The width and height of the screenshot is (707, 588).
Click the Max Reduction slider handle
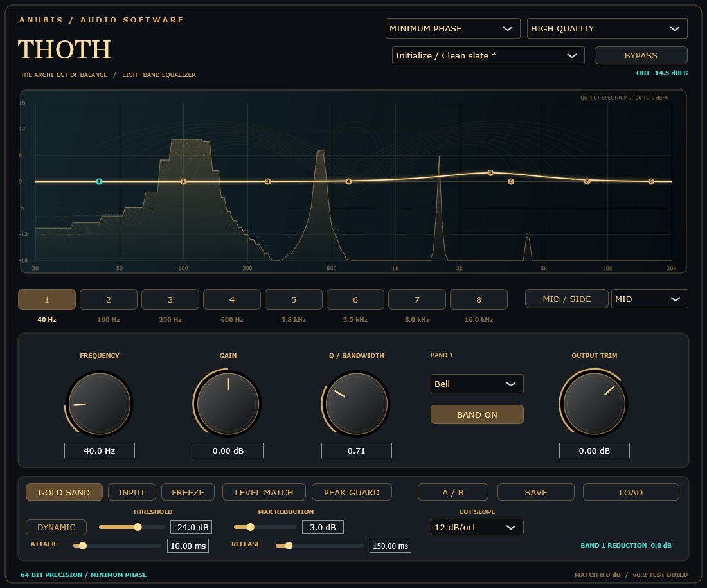[250, 527]
